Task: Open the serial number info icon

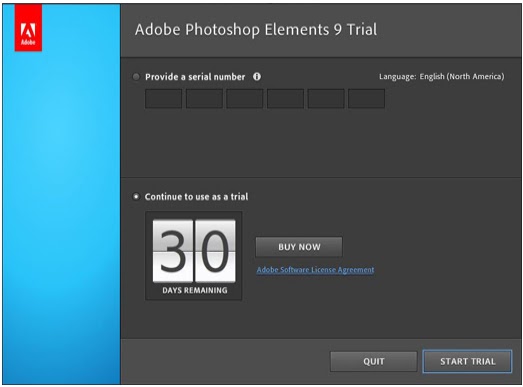Action: (x=257, y=77)
